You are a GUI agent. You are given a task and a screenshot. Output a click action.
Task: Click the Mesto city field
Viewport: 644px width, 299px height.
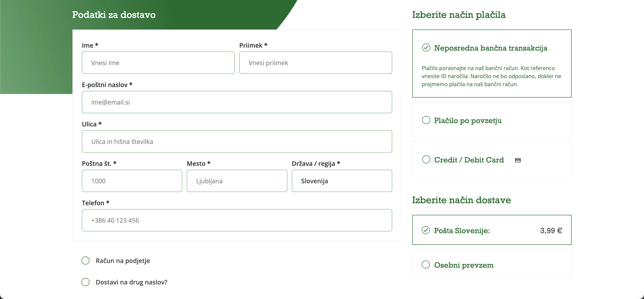pos(237,181)
